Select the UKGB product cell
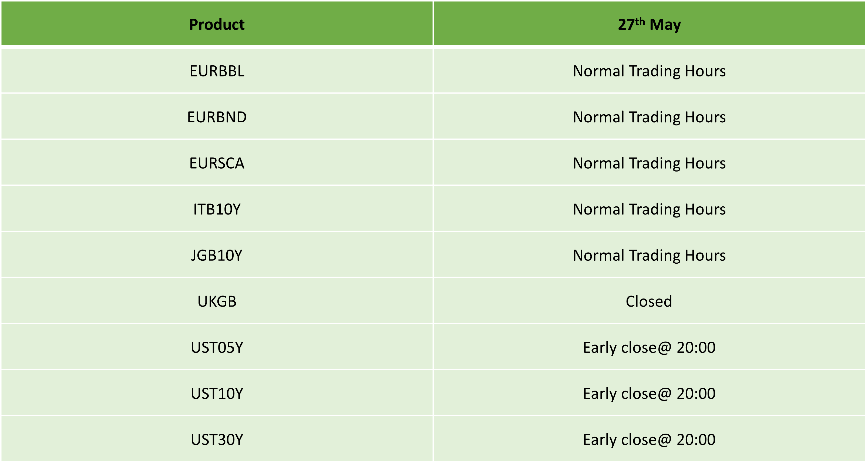The width and height of the screenshot is (868, 463). click(217, 301)
